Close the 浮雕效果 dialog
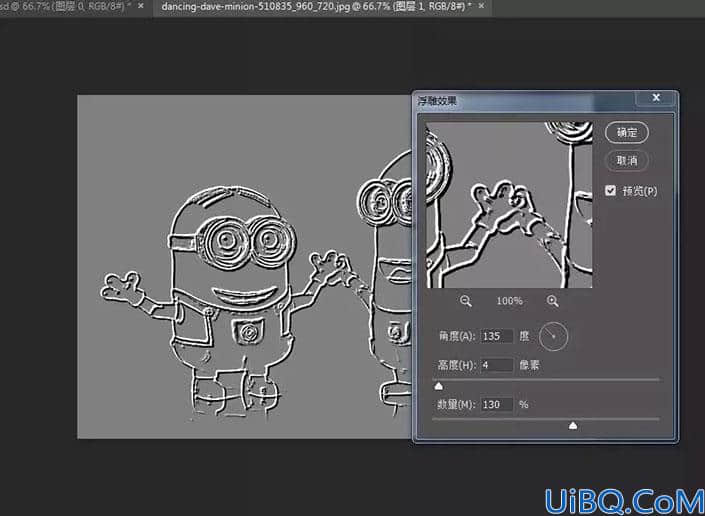The width and height of the screenshot is (705, 516). point(656,98)
